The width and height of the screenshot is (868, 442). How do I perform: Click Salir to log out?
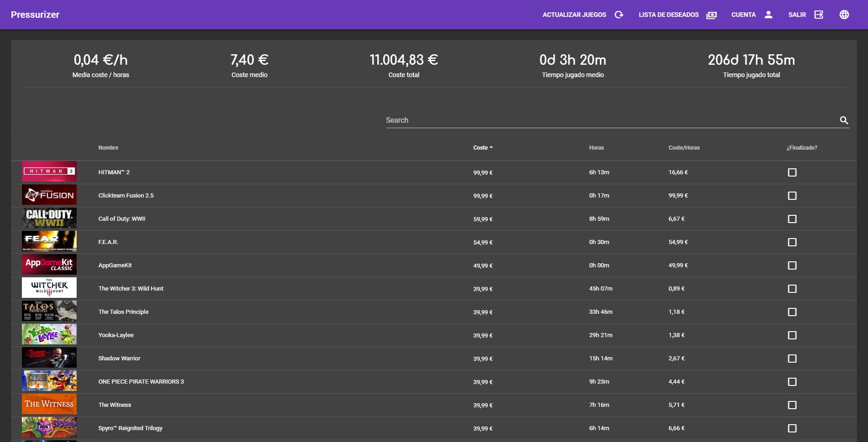coord(797,15)
